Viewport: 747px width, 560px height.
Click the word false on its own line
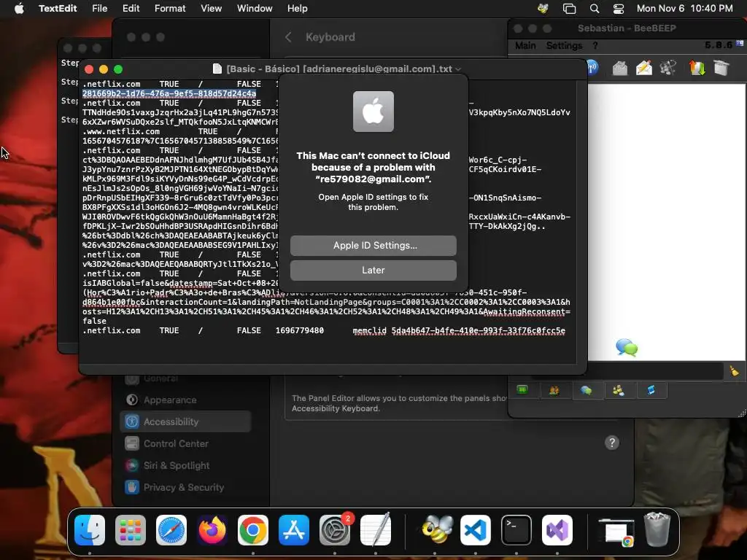[94, 321]
